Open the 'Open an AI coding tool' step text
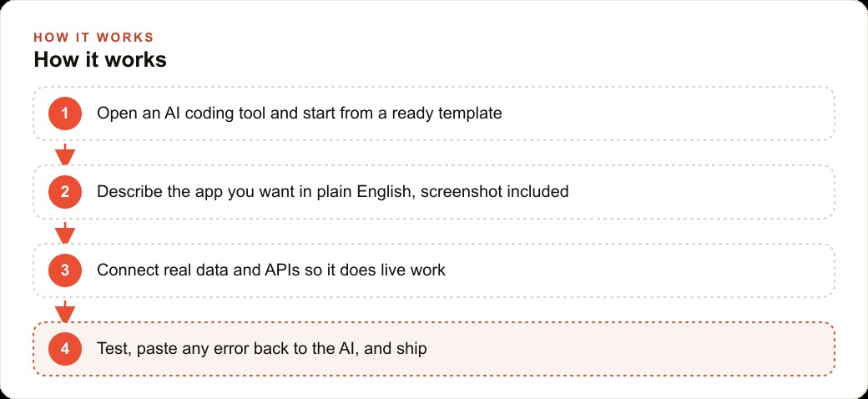The image size is (868, 399). [x=300, y=114]
